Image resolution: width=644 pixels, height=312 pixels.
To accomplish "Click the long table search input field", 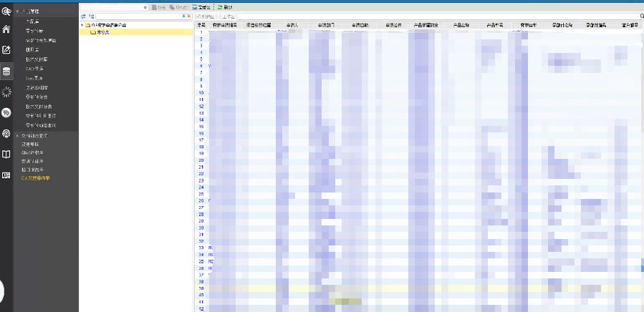I will tap(438, 16).
